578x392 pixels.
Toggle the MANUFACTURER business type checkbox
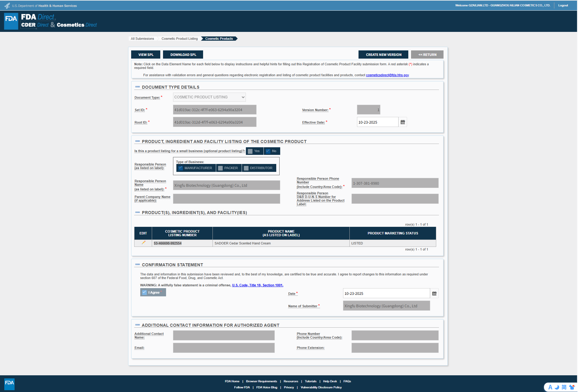tap(181, 168)
